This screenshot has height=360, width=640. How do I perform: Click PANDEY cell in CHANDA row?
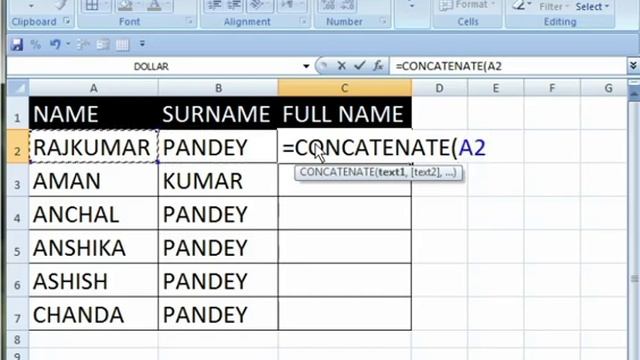point(218,314)
